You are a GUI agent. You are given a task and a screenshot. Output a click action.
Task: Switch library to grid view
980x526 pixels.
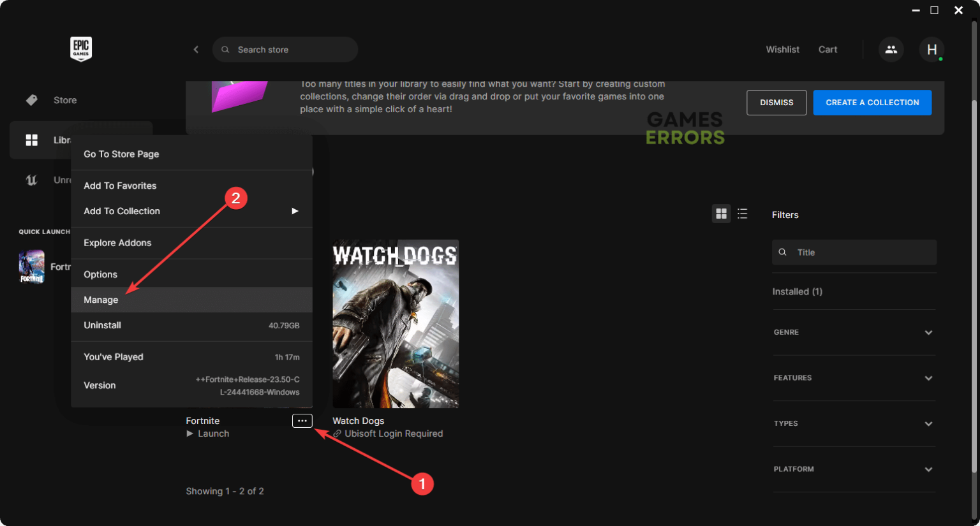click(x=721, y=214)
